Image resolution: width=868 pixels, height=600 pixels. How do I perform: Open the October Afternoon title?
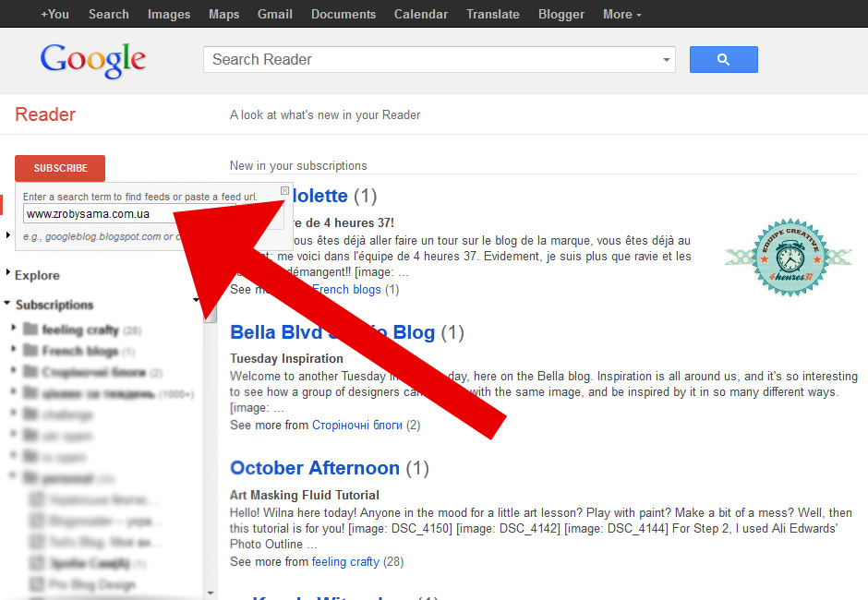[x=315, y=468]
